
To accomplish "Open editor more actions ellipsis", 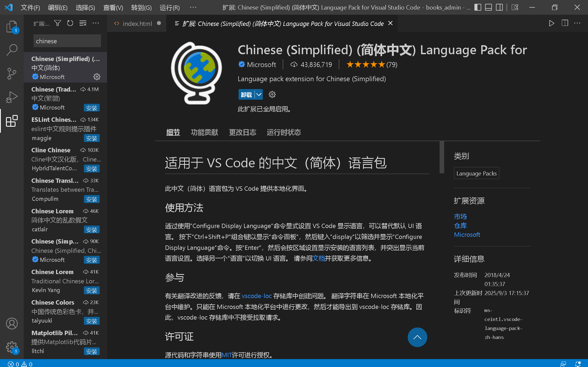I will pyautogui.click(x=577, y=23).
